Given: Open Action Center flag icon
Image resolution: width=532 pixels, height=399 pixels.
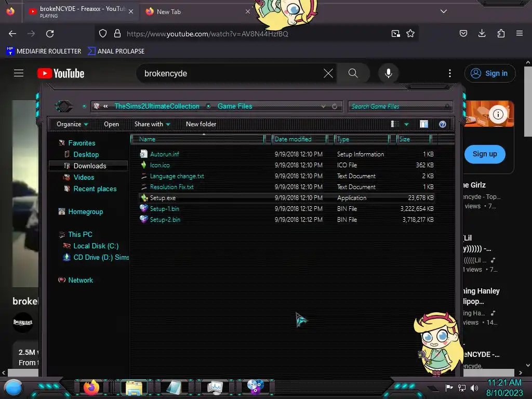Looking at the screenshot, I should pyautogui.click(x=449, y=388).
